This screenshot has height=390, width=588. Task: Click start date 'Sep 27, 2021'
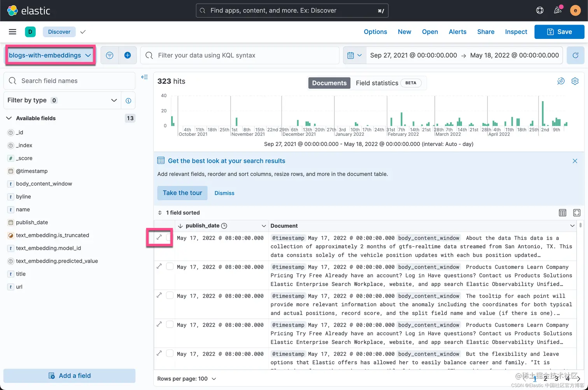[x=413, y=55]
